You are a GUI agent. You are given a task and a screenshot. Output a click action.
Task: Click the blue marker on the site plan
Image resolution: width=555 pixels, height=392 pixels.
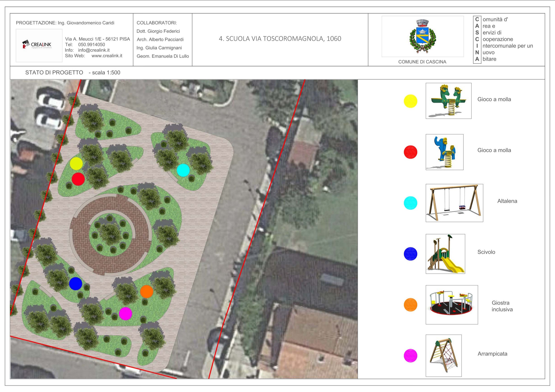tap(76, 283)
